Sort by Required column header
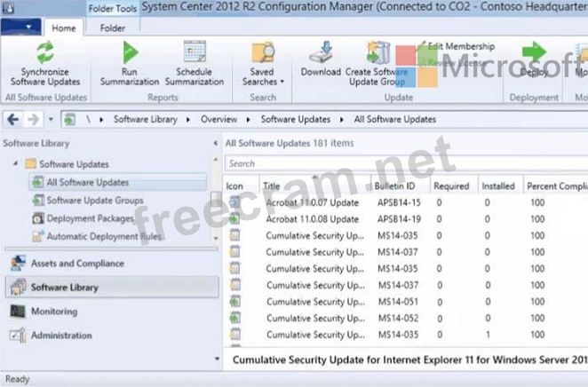 (451, 186)
